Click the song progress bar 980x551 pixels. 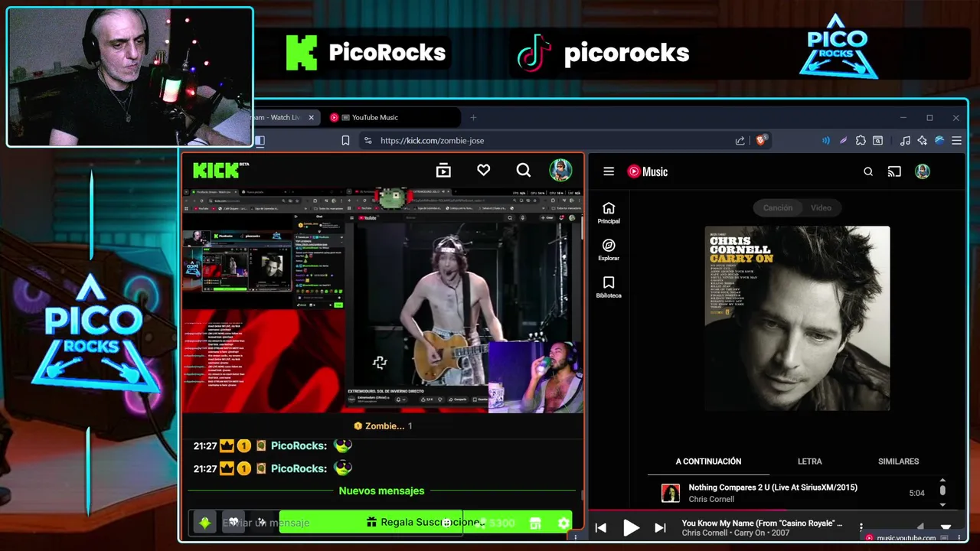pyautogui.click(x=776, y=510)
